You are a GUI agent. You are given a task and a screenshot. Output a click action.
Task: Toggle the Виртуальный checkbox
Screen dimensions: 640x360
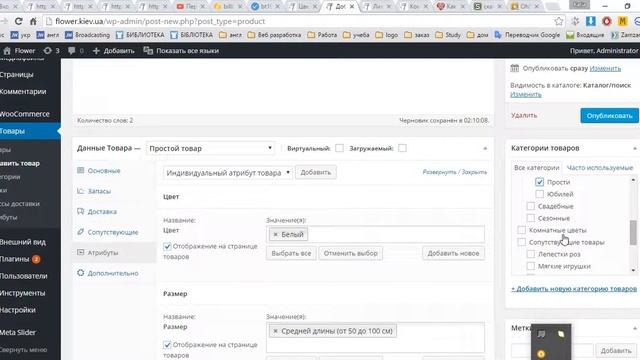[339, 148]
